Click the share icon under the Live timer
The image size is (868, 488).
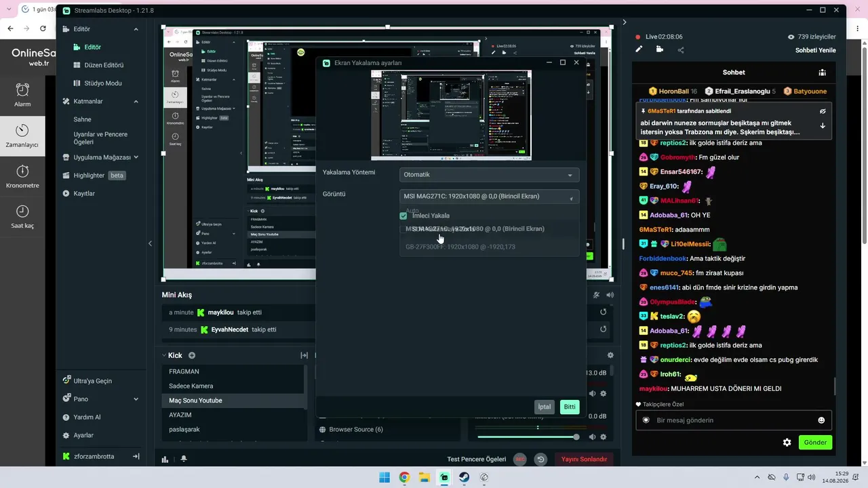[x=681, y=49]
